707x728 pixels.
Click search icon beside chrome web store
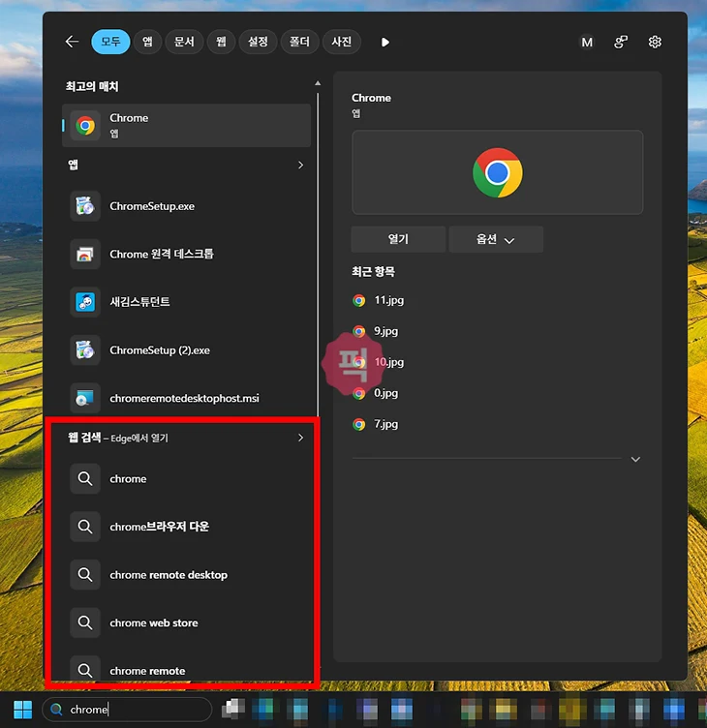coord(85,622)
